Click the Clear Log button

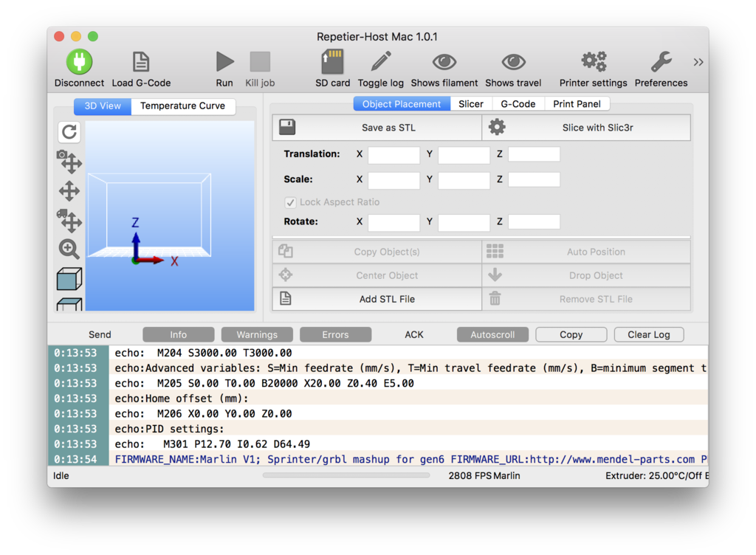649,334
